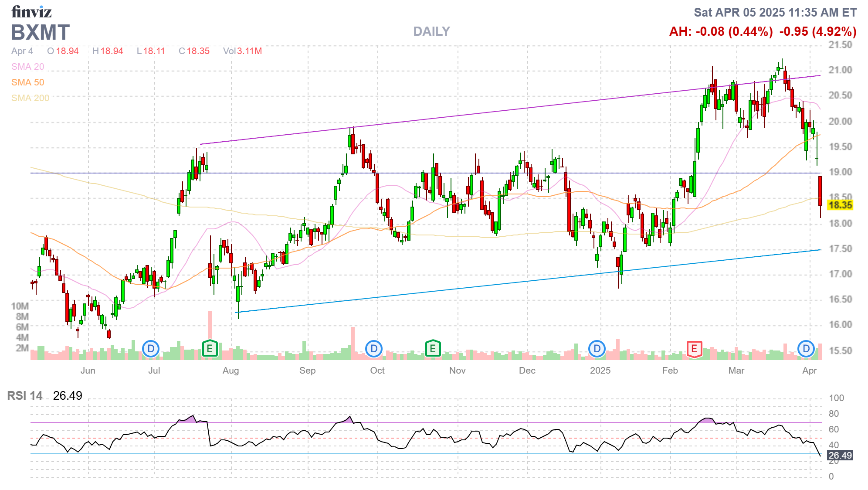This screenshot has width=868, height=490.
Task: Click the 2025 label on time axis
Action: pyautogui.click(x=600, y=371)
